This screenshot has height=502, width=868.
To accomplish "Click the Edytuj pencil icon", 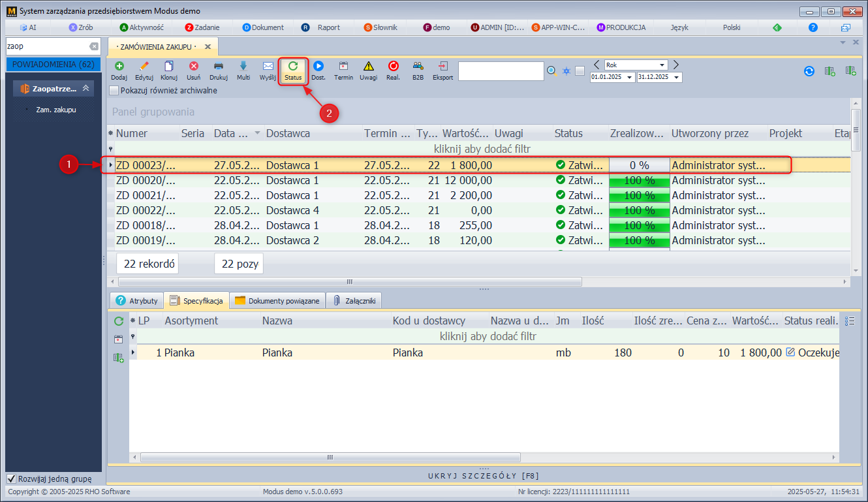I will coord(144,67).
